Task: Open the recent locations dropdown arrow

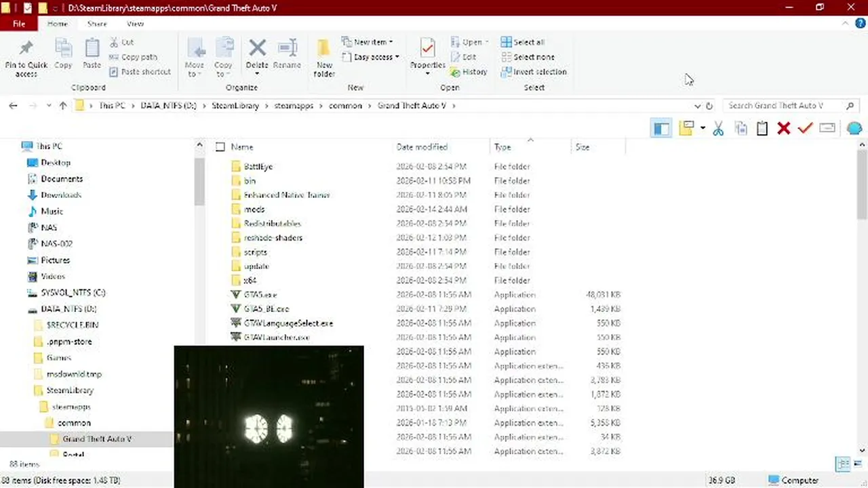Action: point(49,106)
